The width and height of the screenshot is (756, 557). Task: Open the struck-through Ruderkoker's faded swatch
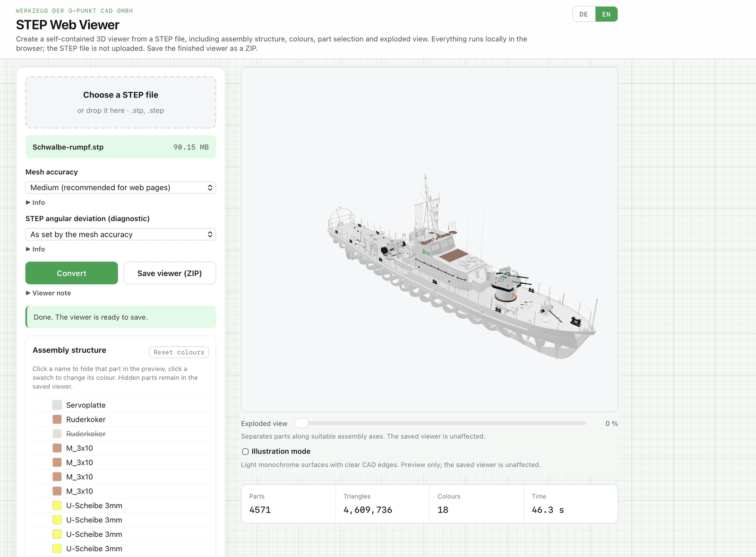(57, 434)
